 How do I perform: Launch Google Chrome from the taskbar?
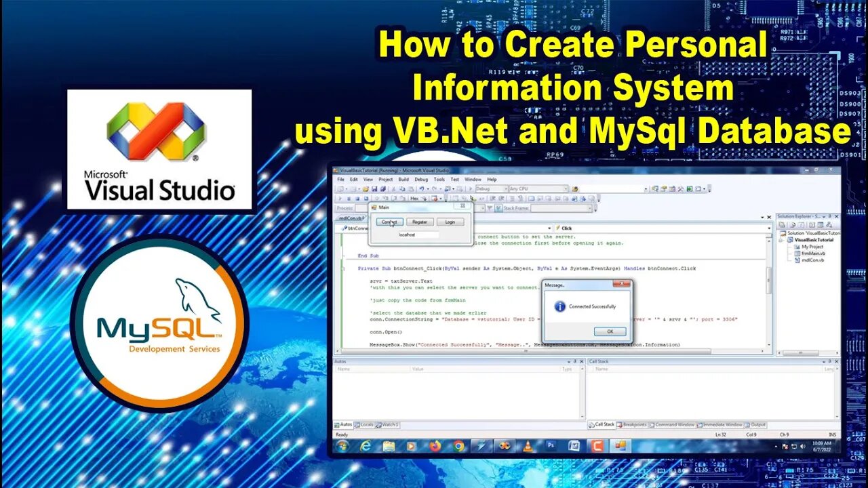(458, 447)
